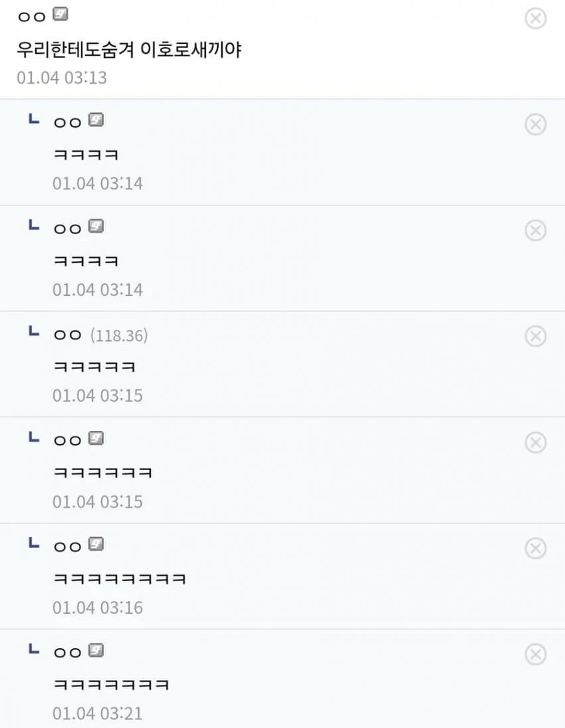Delete the reply posted at 03:16
Image resolution: width=565 pixels, height=728 pixels.
(535, 548)
